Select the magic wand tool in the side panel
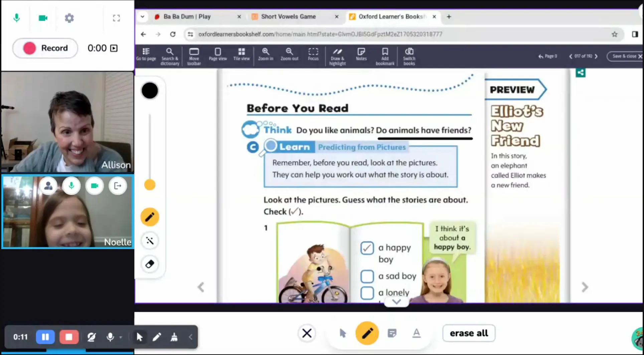Image resolution: width=644 pixels, height=355 pixels. tap(150, 241)
